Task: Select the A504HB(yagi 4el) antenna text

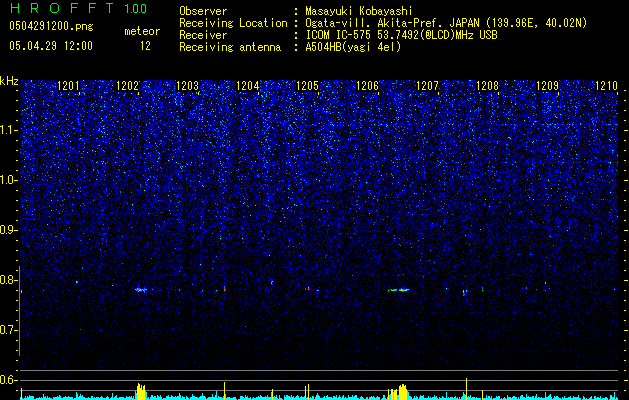Action: click(353, 47)
